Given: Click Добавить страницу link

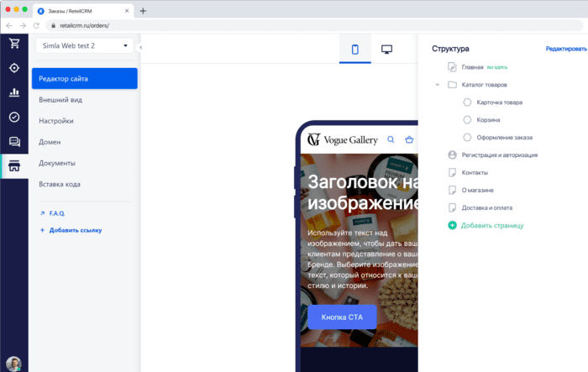Looking at the screenshot, I should (492, 225).
